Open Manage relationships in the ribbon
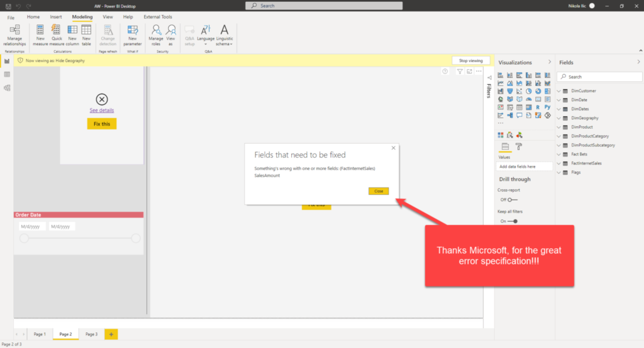The height and width of the screenshot is (348, 644). 15,35
